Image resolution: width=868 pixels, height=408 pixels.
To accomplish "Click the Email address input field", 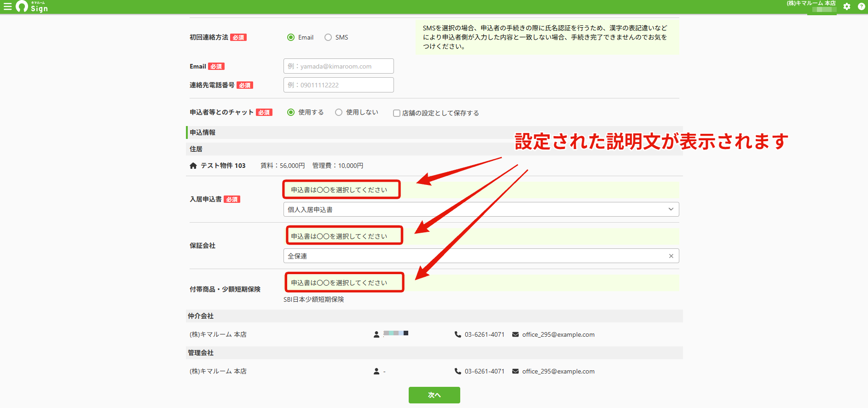I will [x=339, y=66].
